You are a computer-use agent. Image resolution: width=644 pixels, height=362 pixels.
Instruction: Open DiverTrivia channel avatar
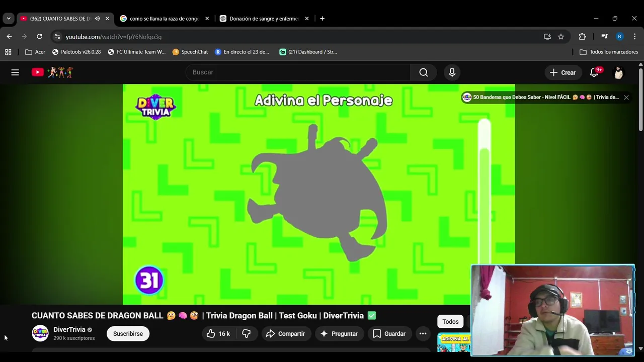pyautogui.click(x=40, y=333)
